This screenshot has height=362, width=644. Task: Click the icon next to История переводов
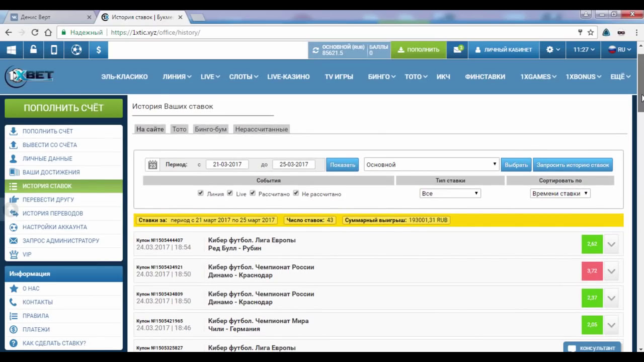click(14, 213)
